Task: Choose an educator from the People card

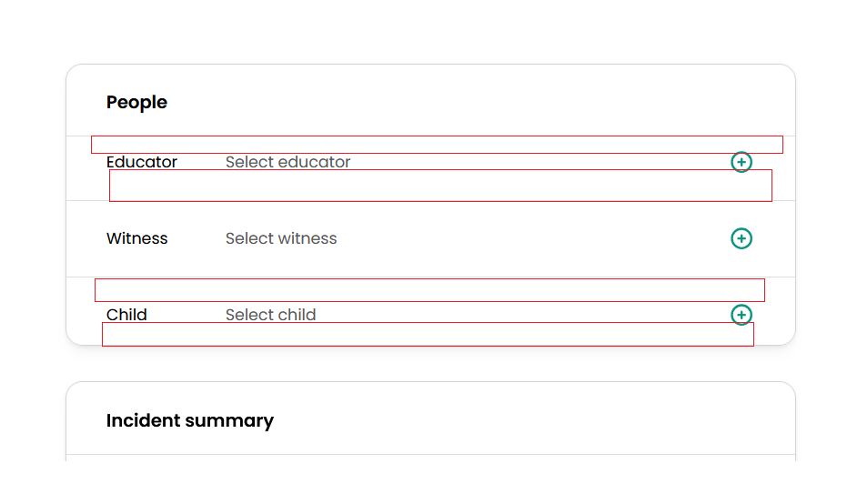Action: coord(287,162)
